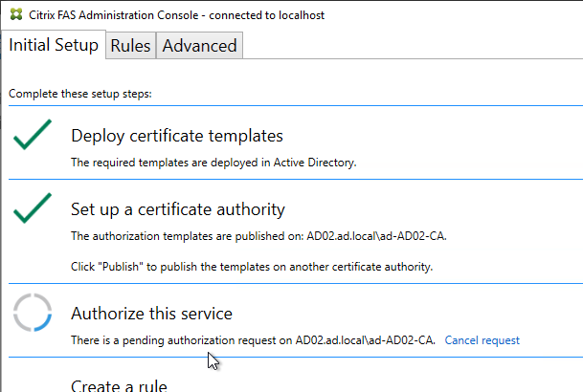Screen dimensions: 583x392
Task: Click the spinner next to Authorize this service
Action: point(33,313)
